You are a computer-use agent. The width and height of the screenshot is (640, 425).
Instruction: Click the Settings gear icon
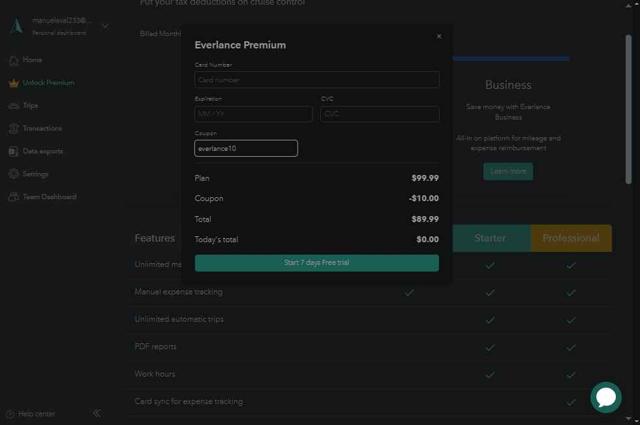14,174
